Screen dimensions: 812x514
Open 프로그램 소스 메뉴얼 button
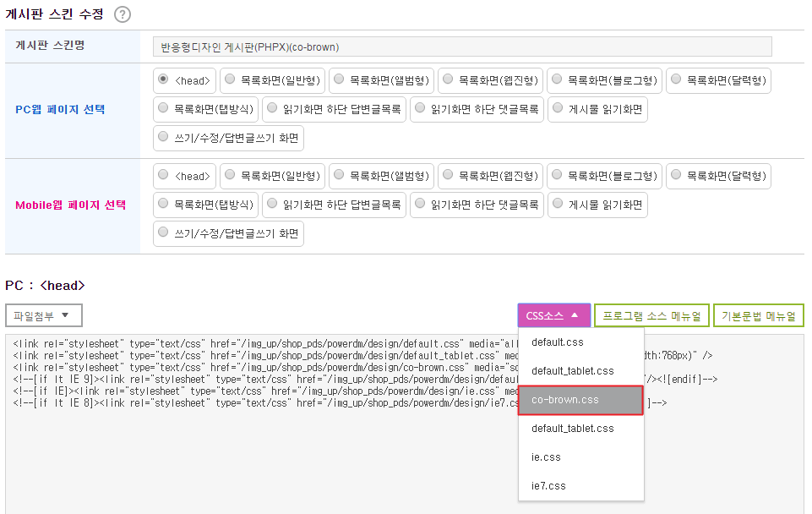click(x=651, y=315)
